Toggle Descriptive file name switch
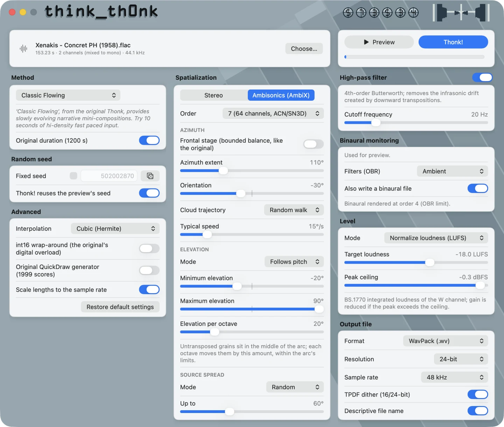 (478, 411)
